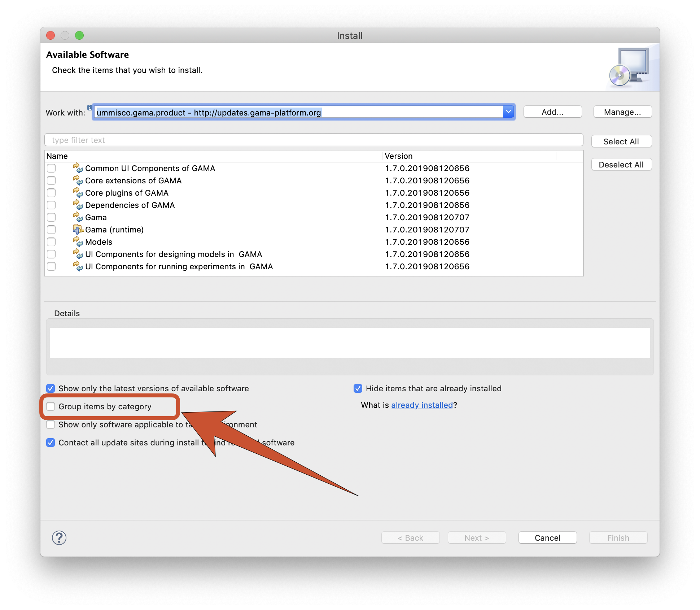Click the UI Components for running experiments icon
The height and width of the screenshot is (610, 700).
point(78,266)
